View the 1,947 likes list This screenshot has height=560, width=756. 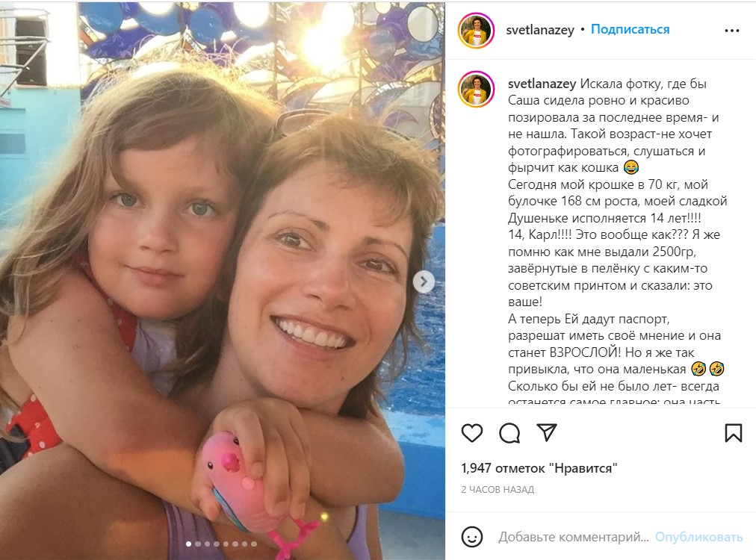539,469
